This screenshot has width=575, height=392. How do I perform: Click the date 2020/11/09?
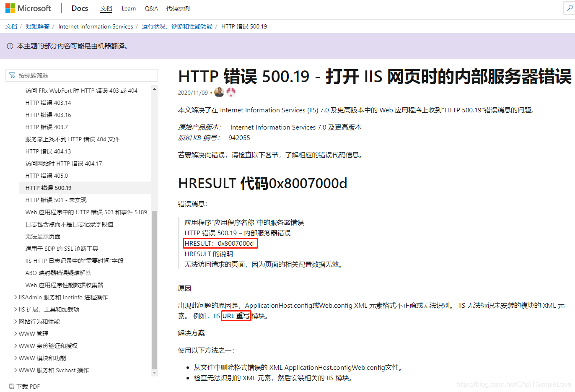193,93
